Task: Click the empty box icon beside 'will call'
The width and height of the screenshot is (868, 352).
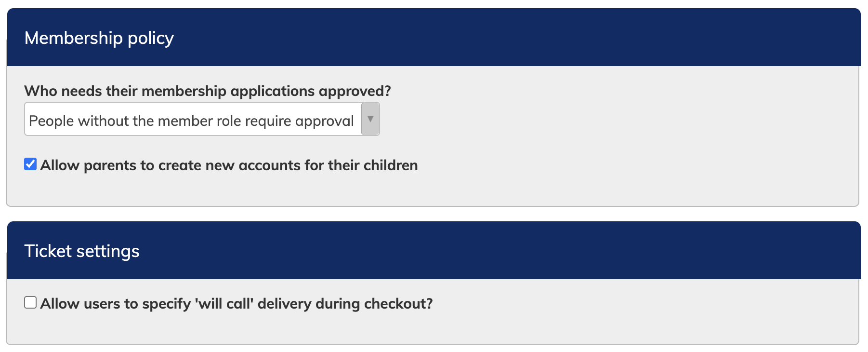Action: point(30,303)
